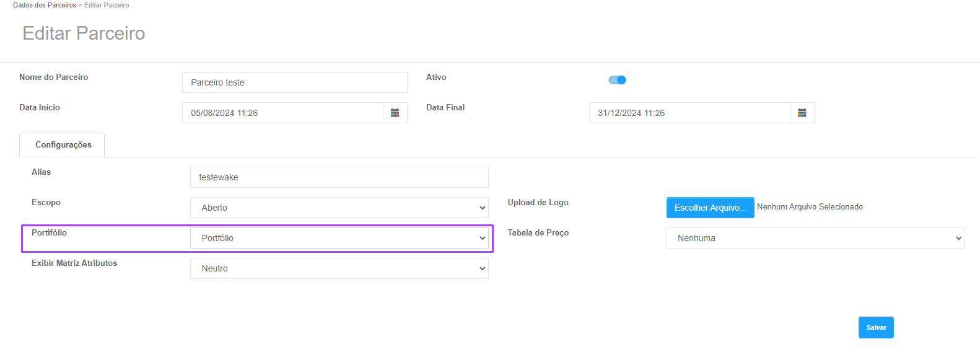Click the Editar Parceiro page heading
The height and width of the screenshot is (357, 980).
(x=84, y=33)
